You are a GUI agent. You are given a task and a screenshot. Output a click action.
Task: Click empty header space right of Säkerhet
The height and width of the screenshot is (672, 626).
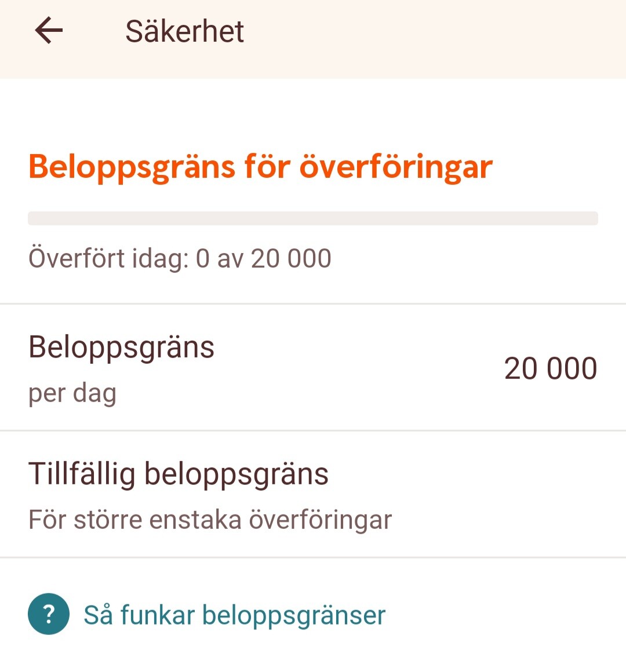(435, 31)
